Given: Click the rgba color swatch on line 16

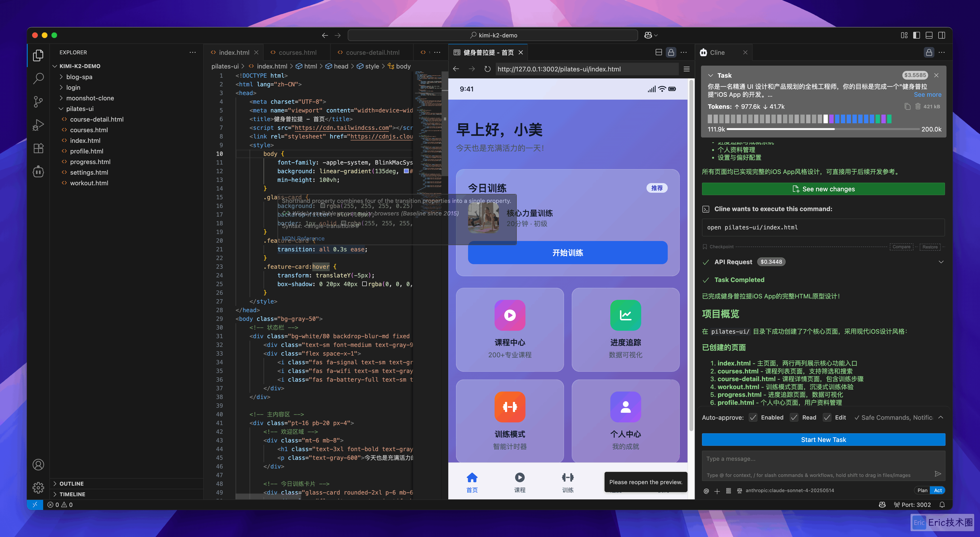Looking at the screenshot, I should pyautogui.click(x=323, y=206).
